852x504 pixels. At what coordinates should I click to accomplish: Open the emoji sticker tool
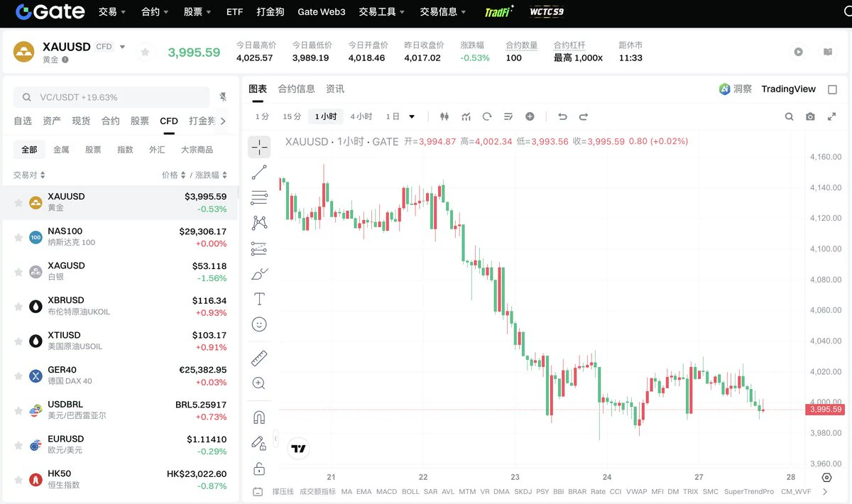pos(259,324)
